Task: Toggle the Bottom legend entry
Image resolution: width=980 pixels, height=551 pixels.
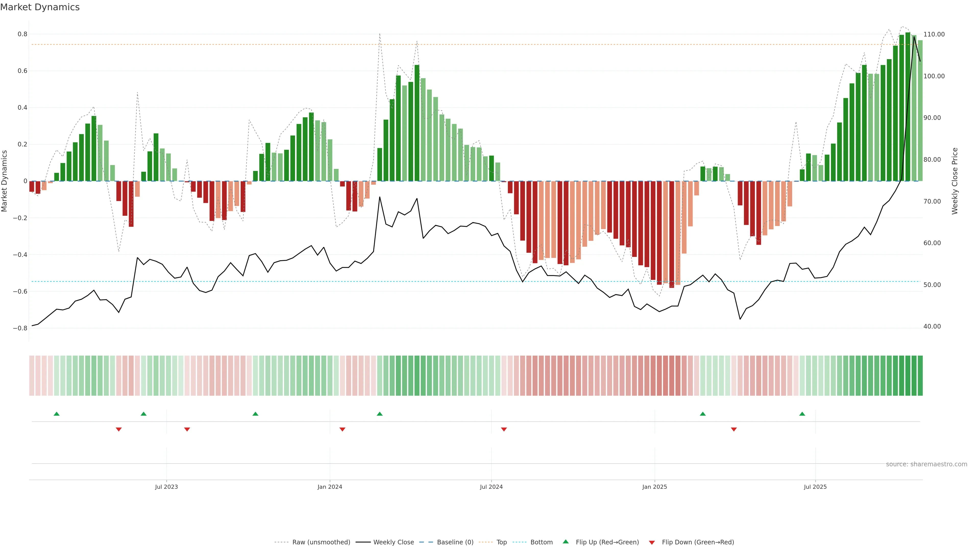Action: [541, 542]
